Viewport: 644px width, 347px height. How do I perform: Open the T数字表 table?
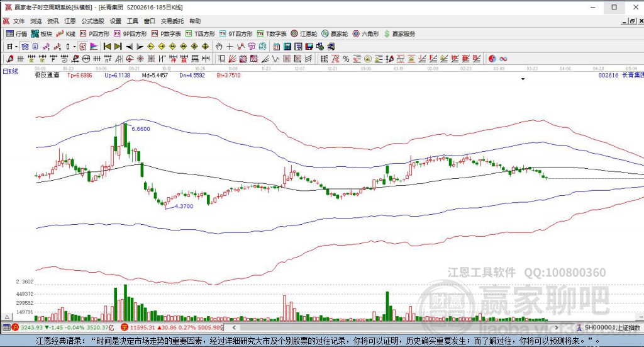272,34
